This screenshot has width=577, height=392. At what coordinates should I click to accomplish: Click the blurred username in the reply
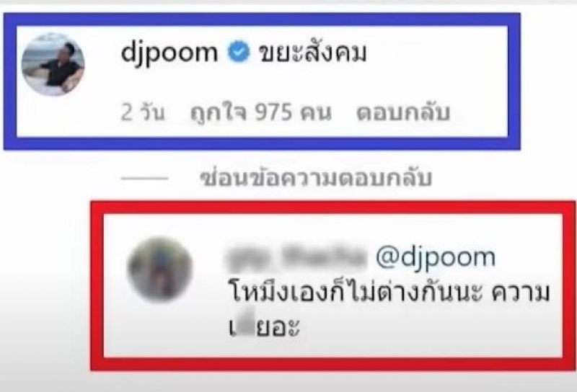pos(296,257)
